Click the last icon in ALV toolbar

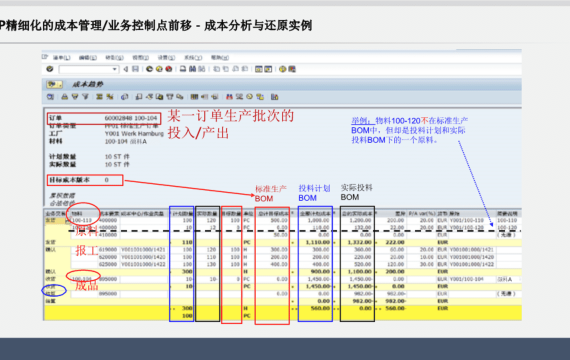click(x=274, y=97)
